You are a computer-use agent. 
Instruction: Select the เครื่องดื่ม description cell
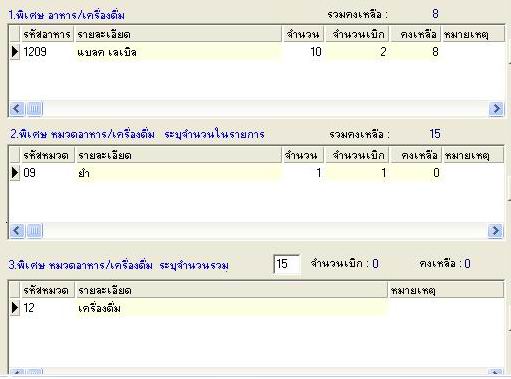[231, 308]
